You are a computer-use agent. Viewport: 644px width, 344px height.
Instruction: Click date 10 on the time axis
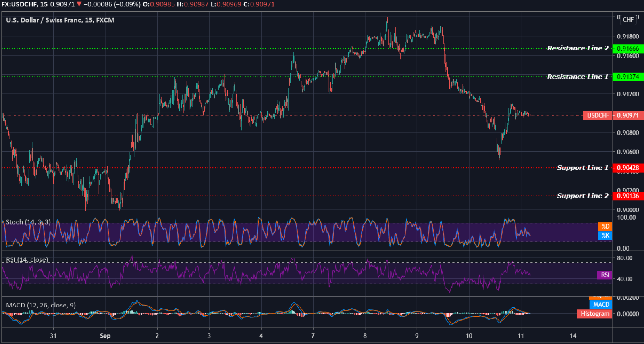[469, 336]
